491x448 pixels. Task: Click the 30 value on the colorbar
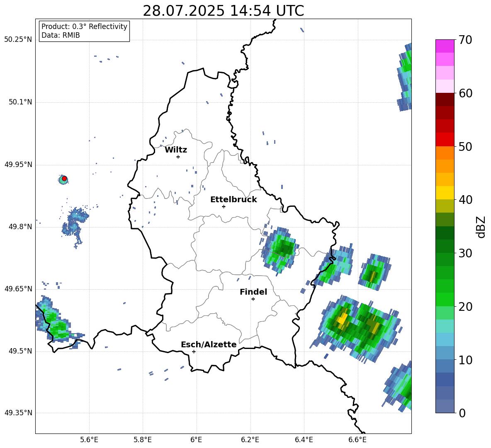click(x=465, y=253)
